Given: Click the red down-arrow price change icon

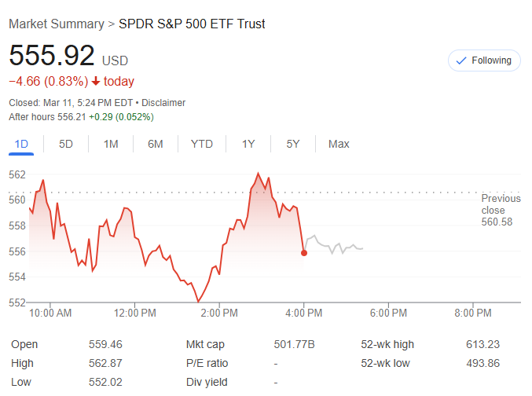Looking at the screenshot, I should coord(95,82).
